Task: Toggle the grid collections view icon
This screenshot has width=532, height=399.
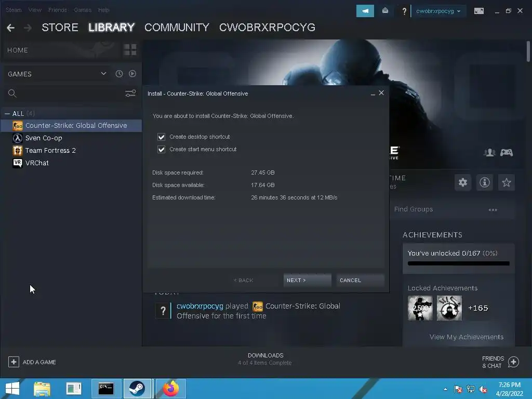Action: click(130, 50)
